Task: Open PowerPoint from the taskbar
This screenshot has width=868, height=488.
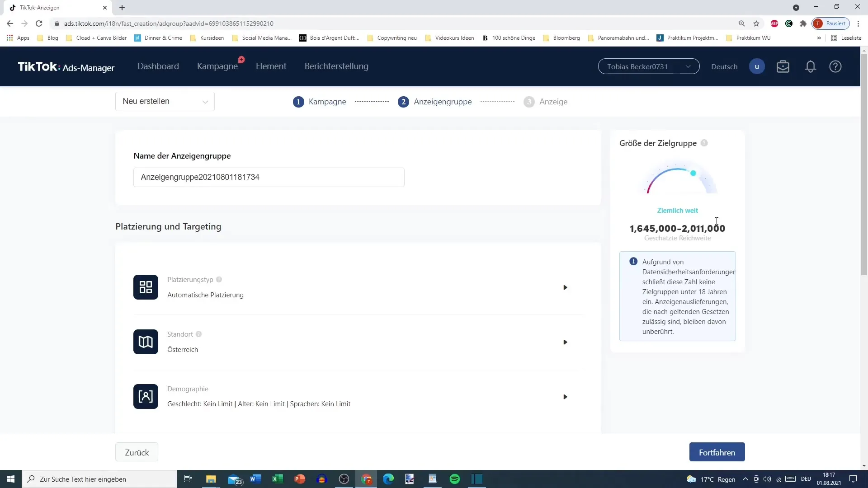Action: click(x=300, y=479)
